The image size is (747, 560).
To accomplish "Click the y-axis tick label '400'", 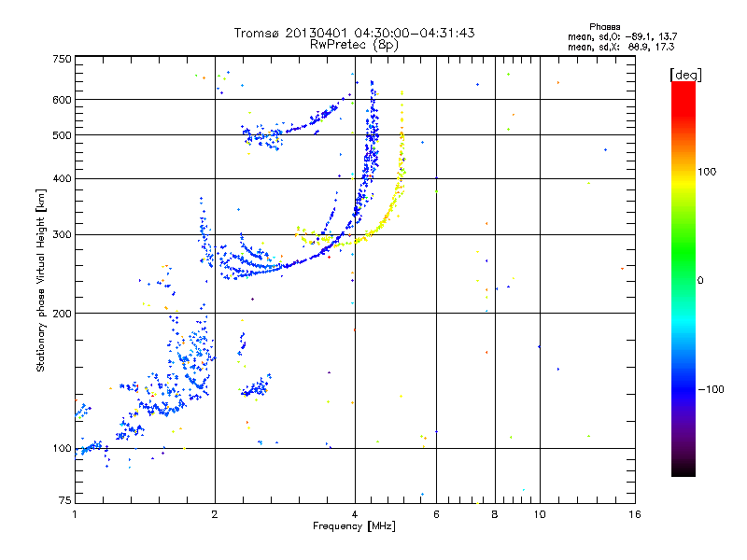I will click(62, 178).
